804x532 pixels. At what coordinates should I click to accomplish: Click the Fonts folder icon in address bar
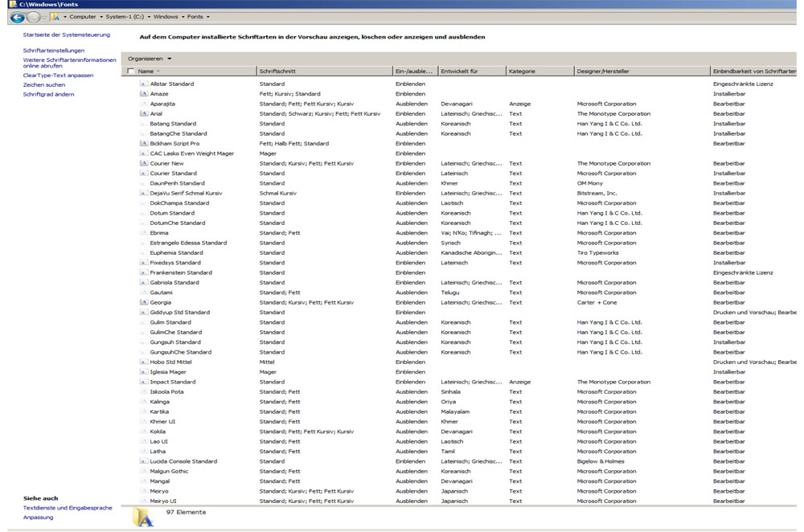point(55,17)
